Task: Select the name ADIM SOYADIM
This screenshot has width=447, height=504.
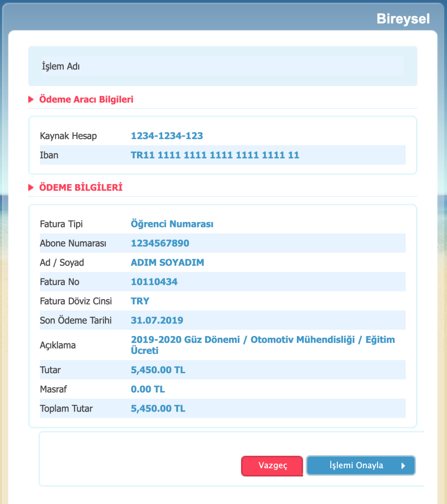Action: click(167, 263)
